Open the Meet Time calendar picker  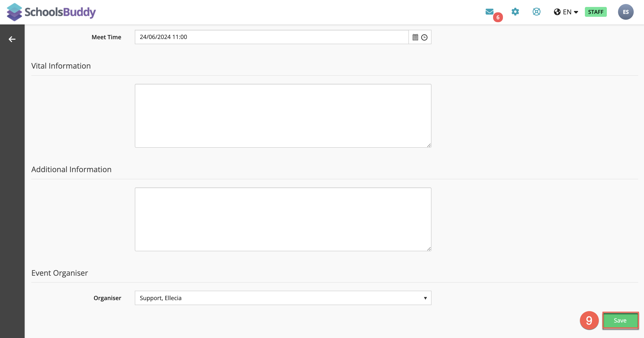click(x=415, y=37)
